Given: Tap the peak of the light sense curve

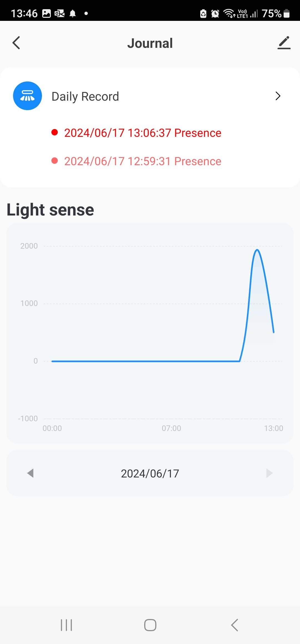Looking at the screenshot, I should pyautogui.click(x=257, y=250).
